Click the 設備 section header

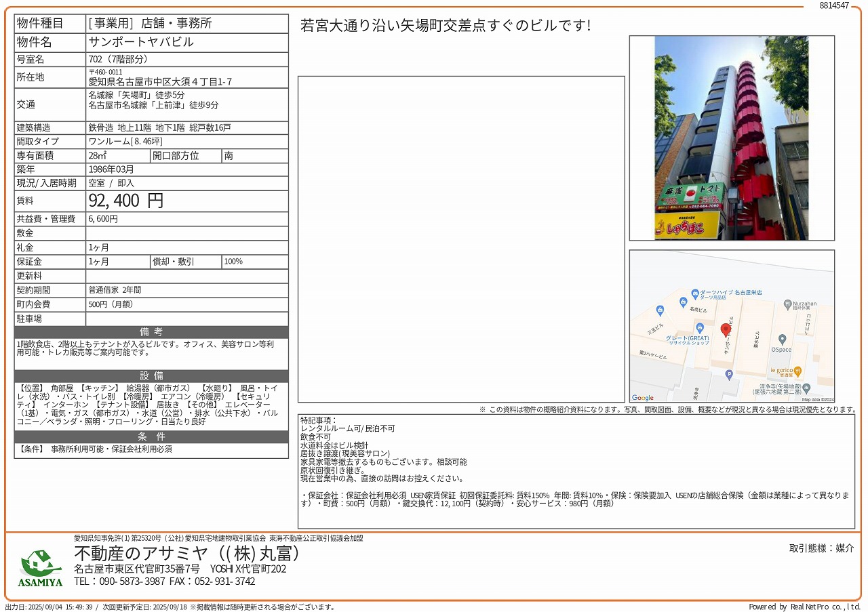[151, 376]
